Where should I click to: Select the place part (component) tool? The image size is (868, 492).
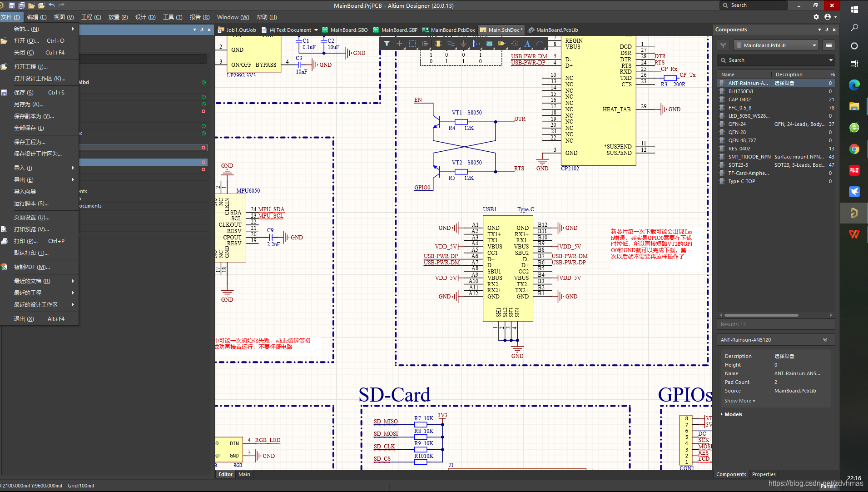[438, 44]
